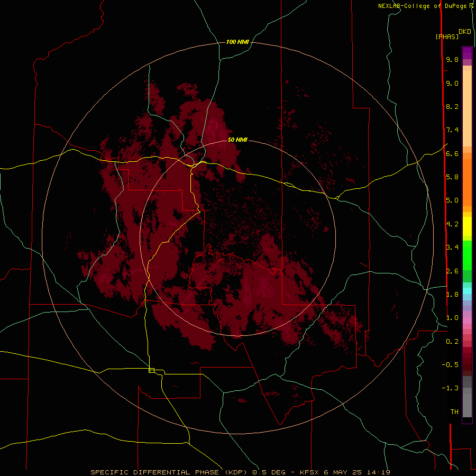Click the light peach segment of color scale

click(467, 108)
